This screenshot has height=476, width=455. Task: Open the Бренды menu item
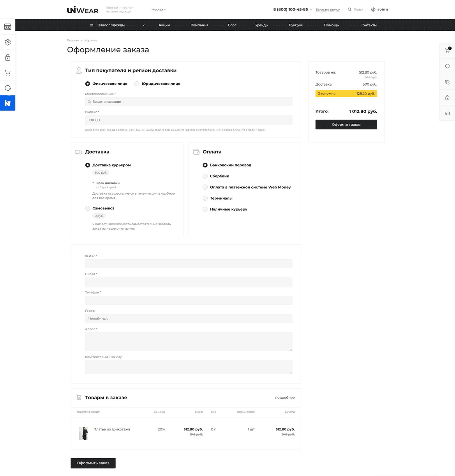click(261, 25)
